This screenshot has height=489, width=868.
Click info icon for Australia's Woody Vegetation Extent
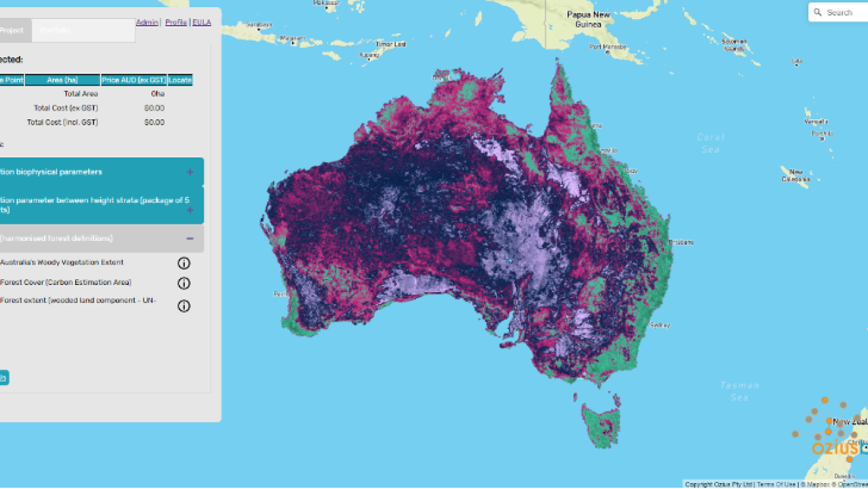pos(184,263)
